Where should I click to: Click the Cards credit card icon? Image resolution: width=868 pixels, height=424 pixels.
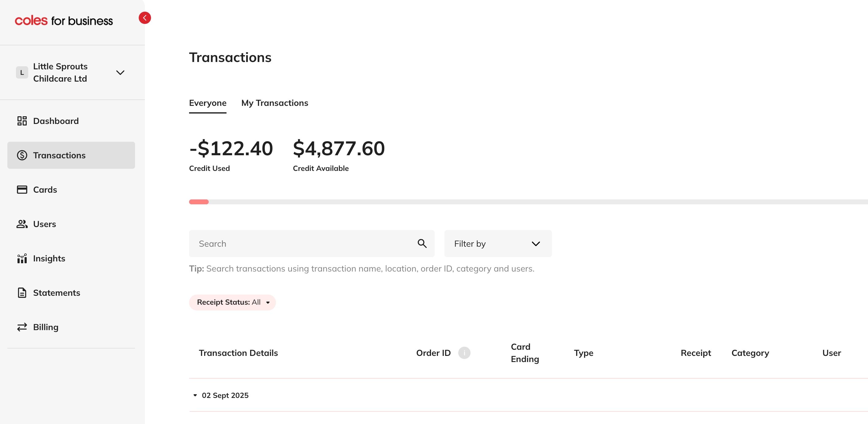(22, 190)
